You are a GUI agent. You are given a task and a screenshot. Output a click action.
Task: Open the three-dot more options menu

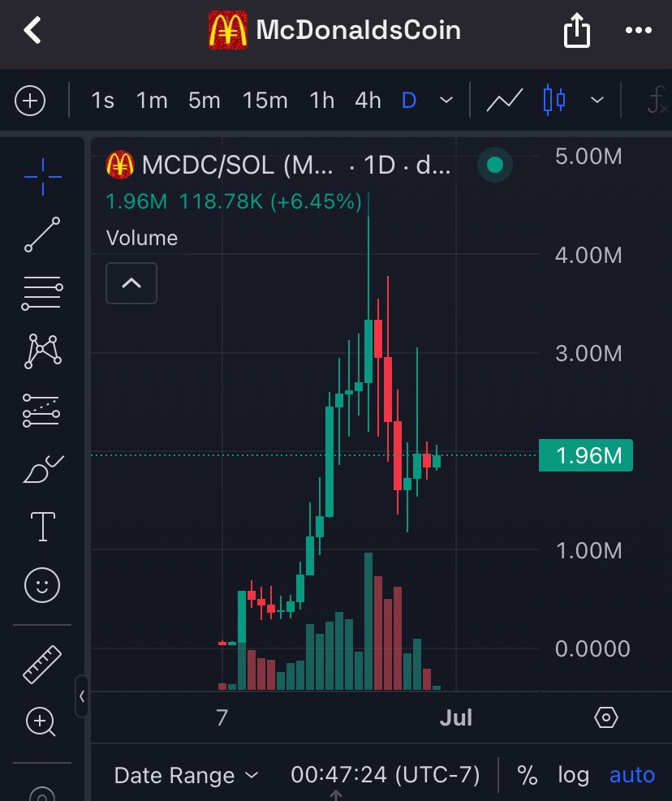tap(639, 30)
